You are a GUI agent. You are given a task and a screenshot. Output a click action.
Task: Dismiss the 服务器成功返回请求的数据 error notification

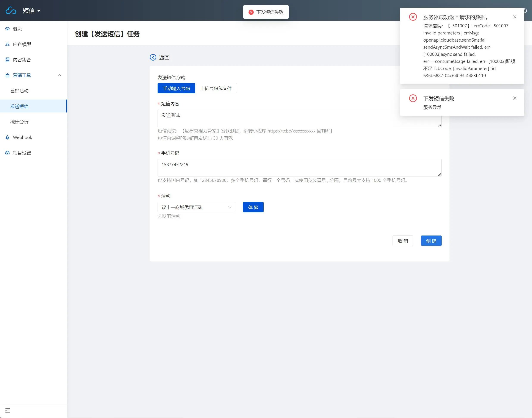pos(515,17)
